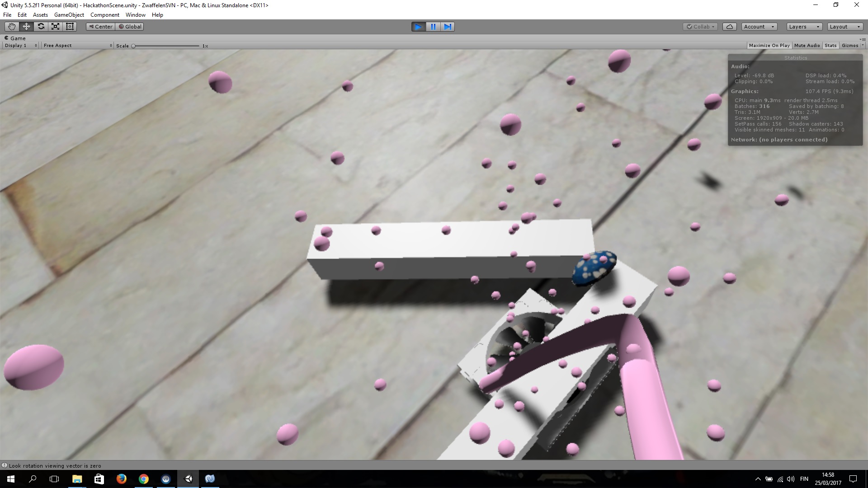Screen dimensions: 868x488
Task: Step forward one frame
Action: (x=447, y=27)
